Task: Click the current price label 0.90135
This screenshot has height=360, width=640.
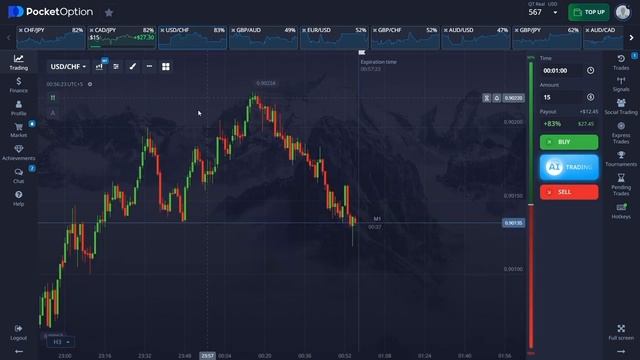Action: click(513, 223)
